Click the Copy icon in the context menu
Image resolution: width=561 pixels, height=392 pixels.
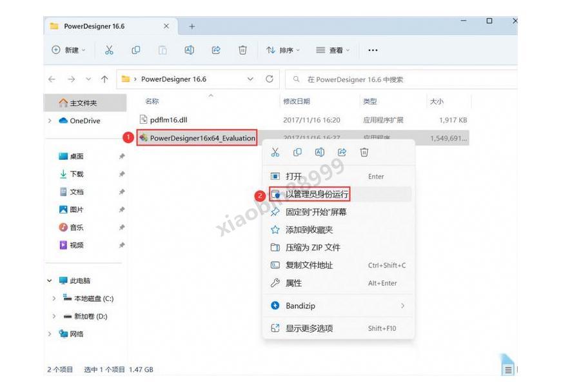pyautogui.click(x=297, y=152)
